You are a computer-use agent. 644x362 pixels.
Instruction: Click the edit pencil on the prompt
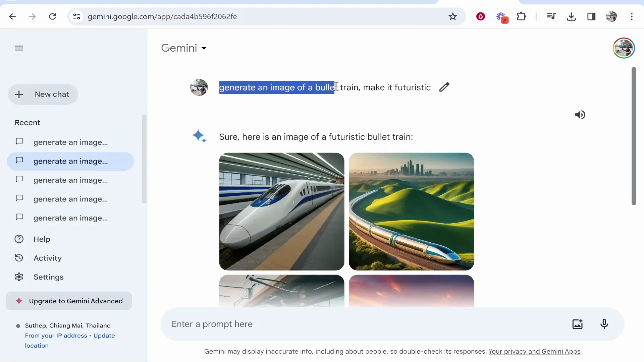444,87
